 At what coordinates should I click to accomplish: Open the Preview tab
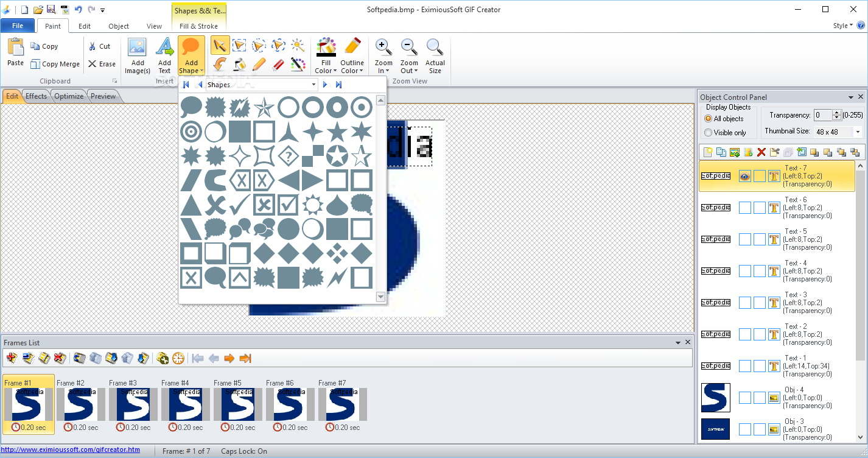pos(103,96)
